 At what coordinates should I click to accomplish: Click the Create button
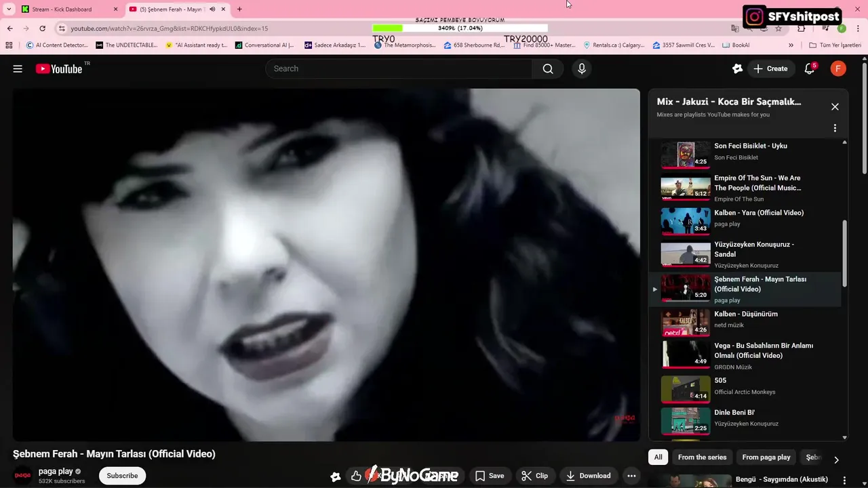(x=770, y=68)
